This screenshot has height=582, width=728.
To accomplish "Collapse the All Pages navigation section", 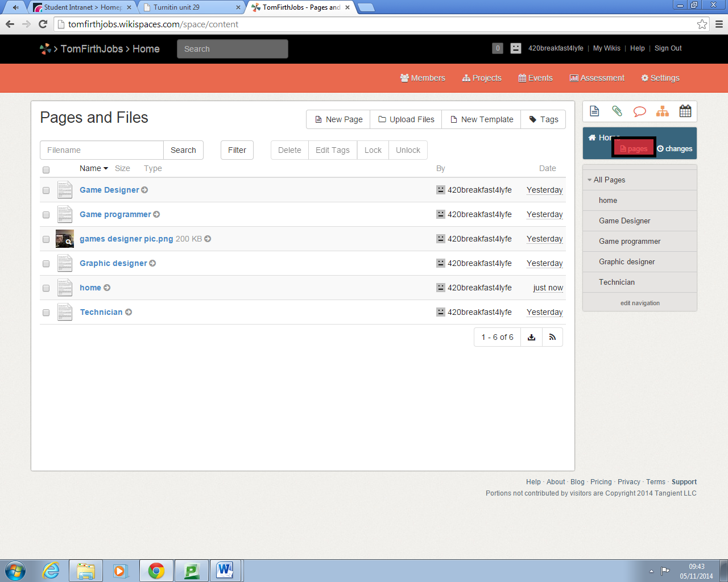I will [x=589, y=180].
